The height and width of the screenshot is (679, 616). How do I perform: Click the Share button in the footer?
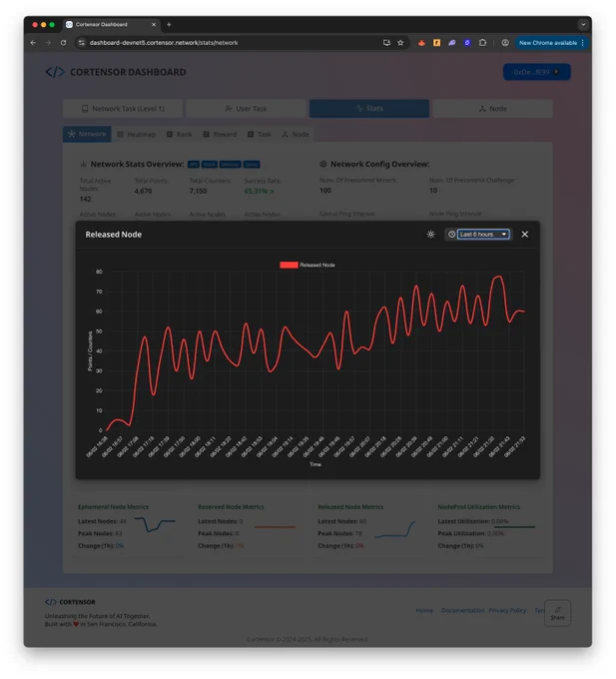(557, 613)
